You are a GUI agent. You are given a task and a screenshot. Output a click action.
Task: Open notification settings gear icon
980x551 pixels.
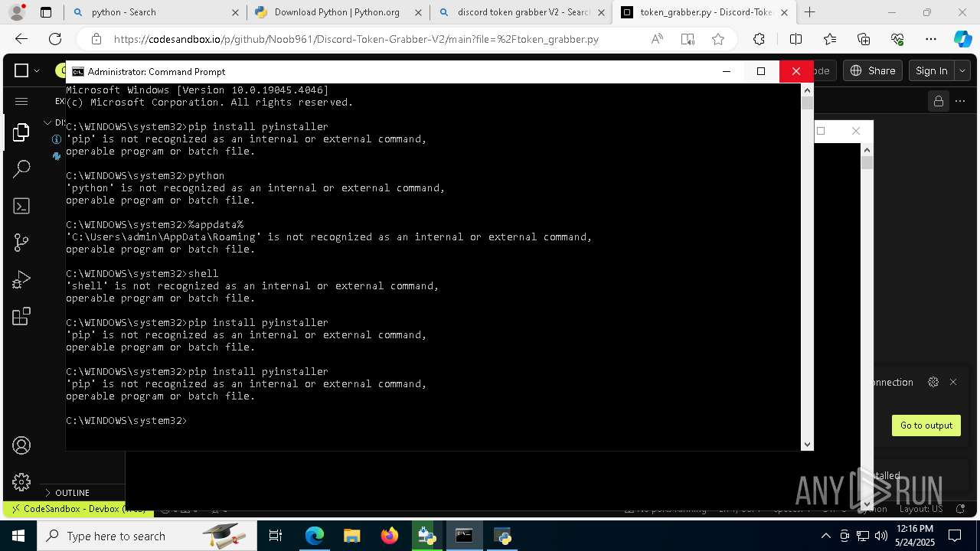click(x=933, y=382)
